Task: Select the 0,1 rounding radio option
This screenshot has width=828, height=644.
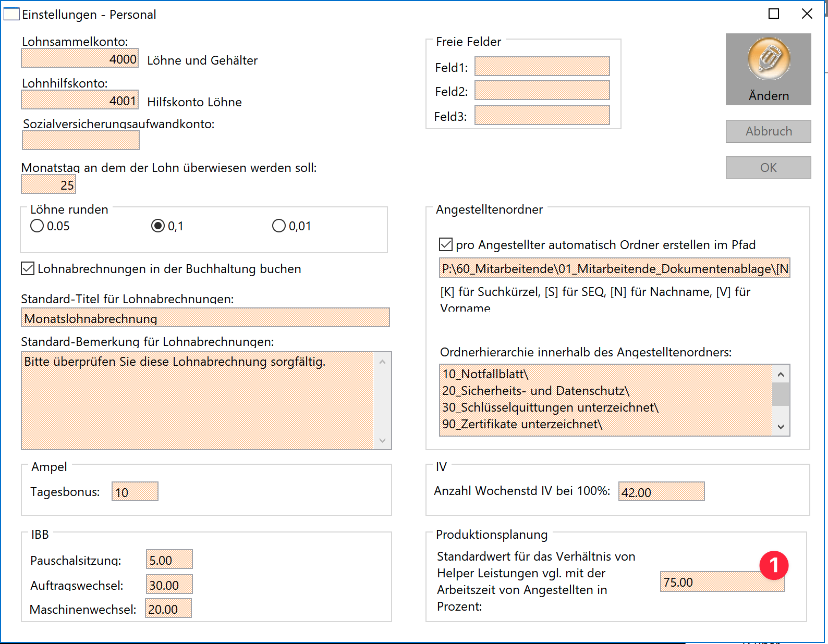Action: pyautogui.click(x=157, y=226)
